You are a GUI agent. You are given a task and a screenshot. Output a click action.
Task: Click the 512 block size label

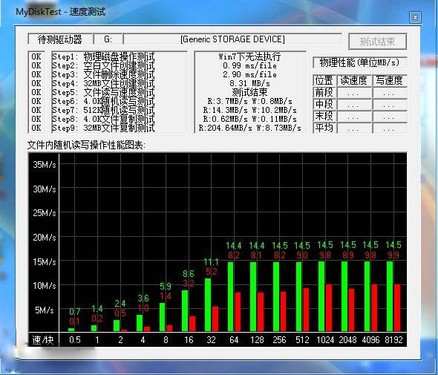302,340
